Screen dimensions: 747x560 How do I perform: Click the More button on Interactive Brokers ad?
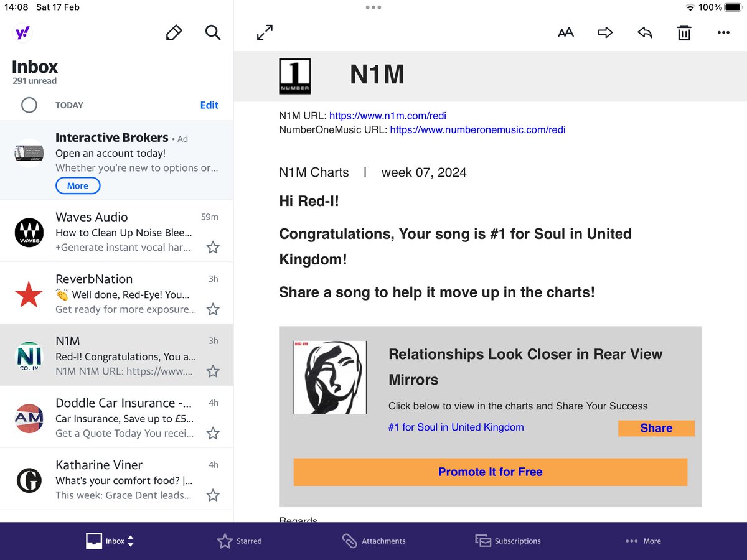coord(78,185)
